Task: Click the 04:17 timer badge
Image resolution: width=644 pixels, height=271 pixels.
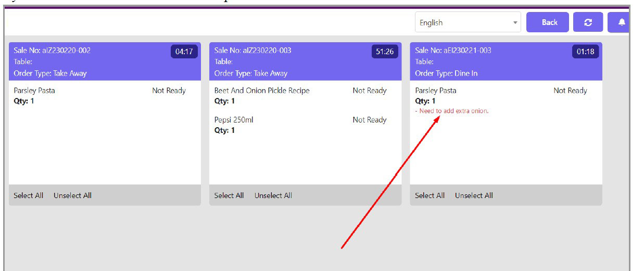Action: pos(184,52)
